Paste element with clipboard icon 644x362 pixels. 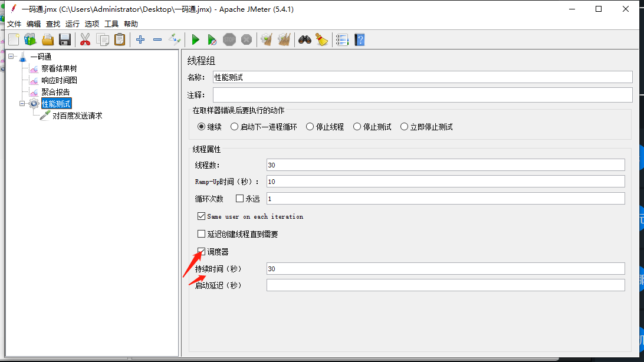click(x=120, y=40)
